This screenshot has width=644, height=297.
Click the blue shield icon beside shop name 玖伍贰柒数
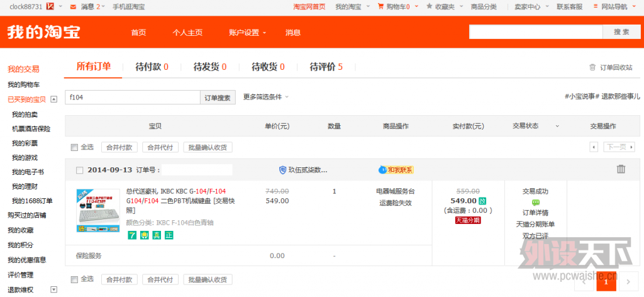(x=282, y=170)
